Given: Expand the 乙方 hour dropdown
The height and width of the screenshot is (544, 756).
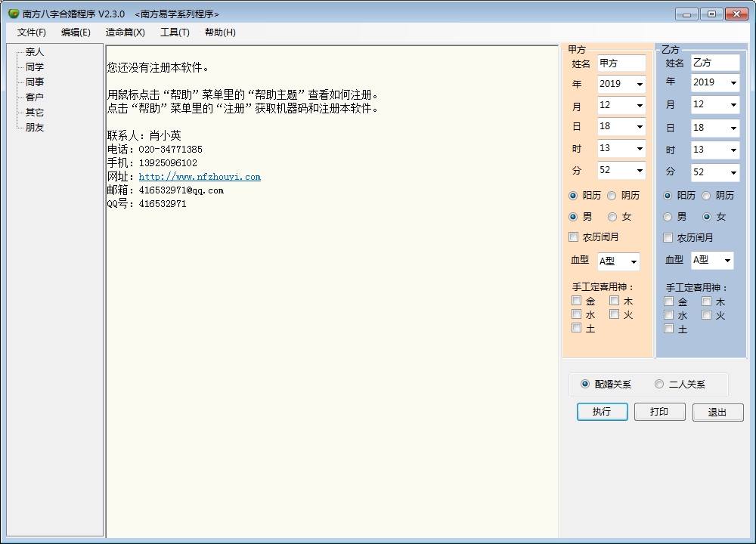Looking at the screenshot, I should click(733, 150).
